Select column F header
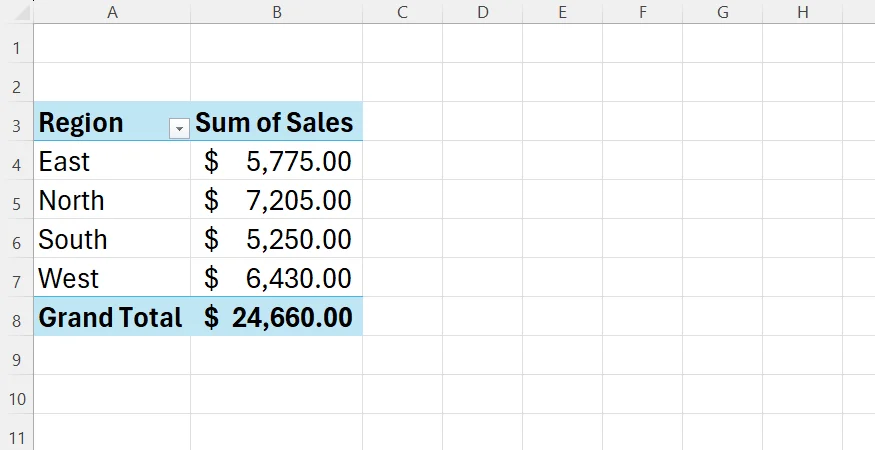The width and height of the screenshot is (875, 450). 643,12
